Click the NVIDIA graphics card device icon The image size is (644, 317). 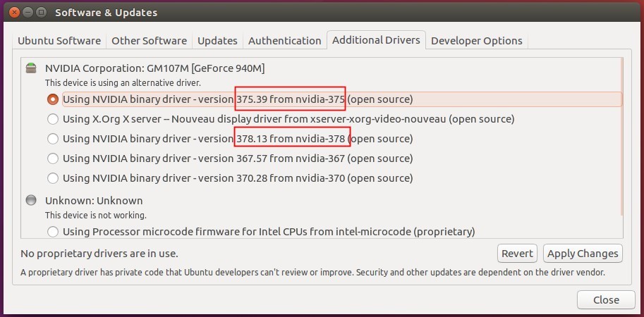[31, 68]
